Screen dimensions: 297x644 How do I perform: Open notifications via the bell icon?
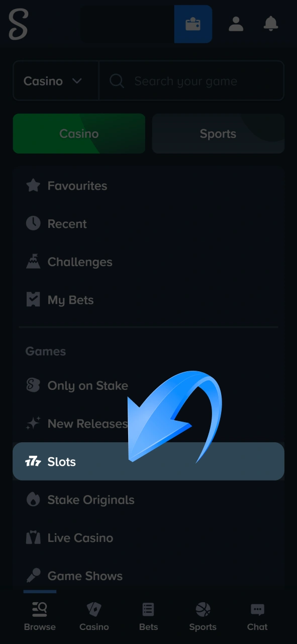tap(270, 24)
